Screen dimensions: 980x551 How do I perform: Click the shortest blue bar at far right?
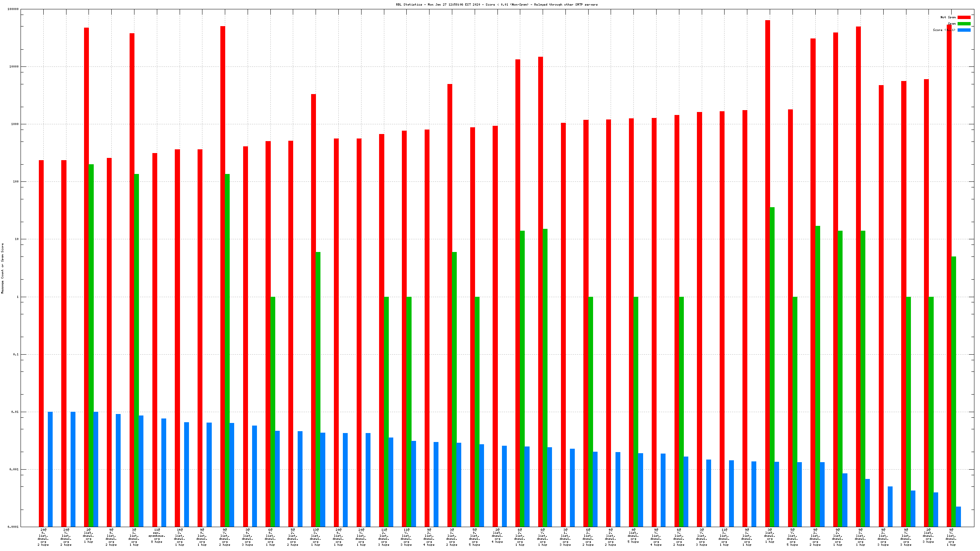coord(958,516)
